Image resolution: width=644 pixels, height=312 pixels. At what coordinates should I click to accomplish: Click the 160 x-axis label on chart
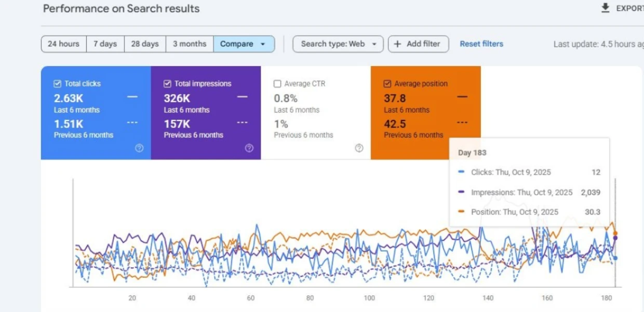tap(547, 298)
